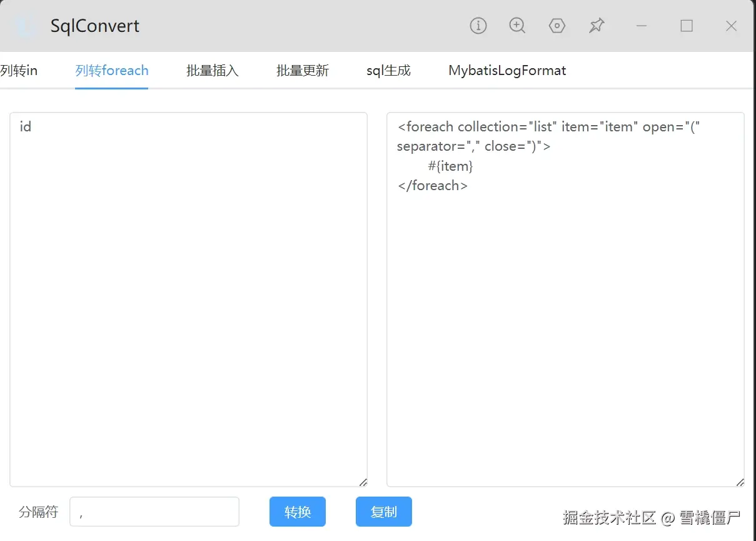Close the SqlConvert window
This screenshot has width=756, height=541.
(x=731, y=26)
